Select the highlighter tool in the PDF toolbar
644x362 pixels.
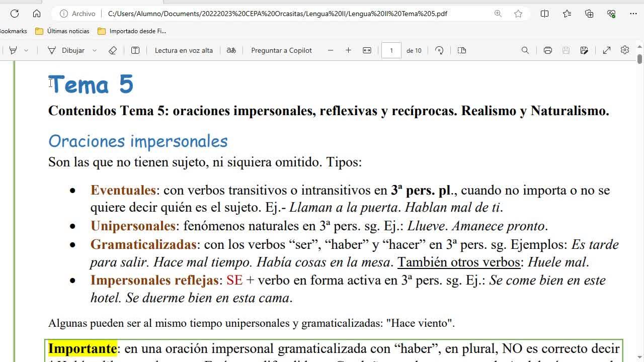point(13,50)
